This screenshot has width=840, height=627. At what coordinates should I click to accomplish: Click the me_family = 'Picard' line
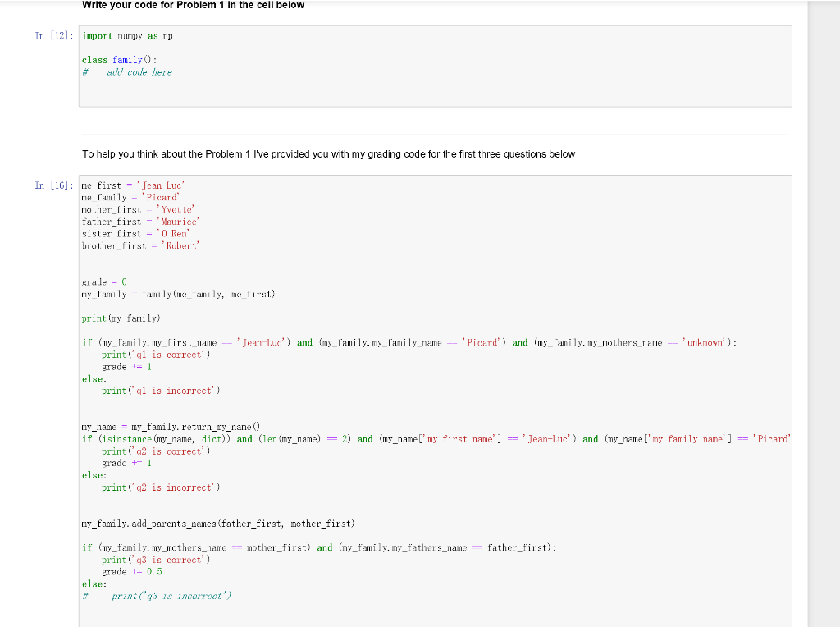point(130,197)
